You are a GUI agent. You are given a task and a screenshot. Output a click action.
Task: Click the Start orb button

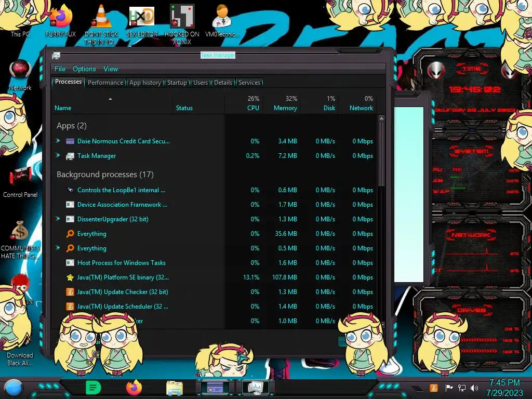point(14,388)
